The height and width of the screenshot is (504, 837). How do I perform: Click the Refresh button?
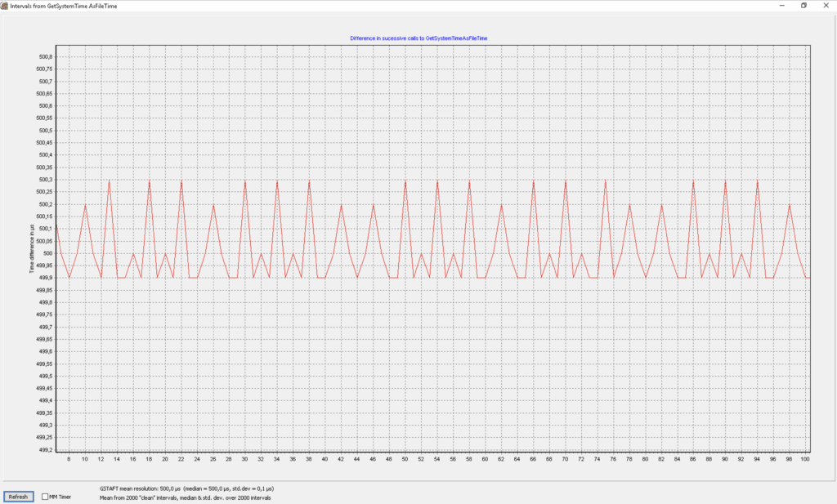18,497
